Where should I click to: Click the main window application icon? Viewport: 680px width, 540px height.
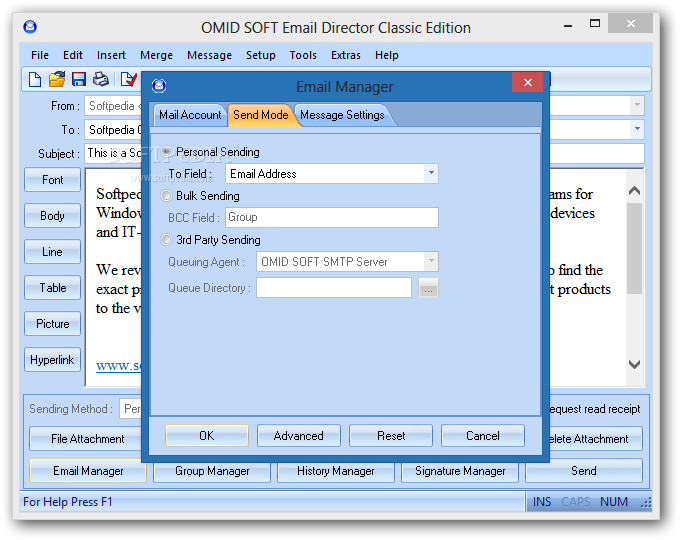point(30,27)
